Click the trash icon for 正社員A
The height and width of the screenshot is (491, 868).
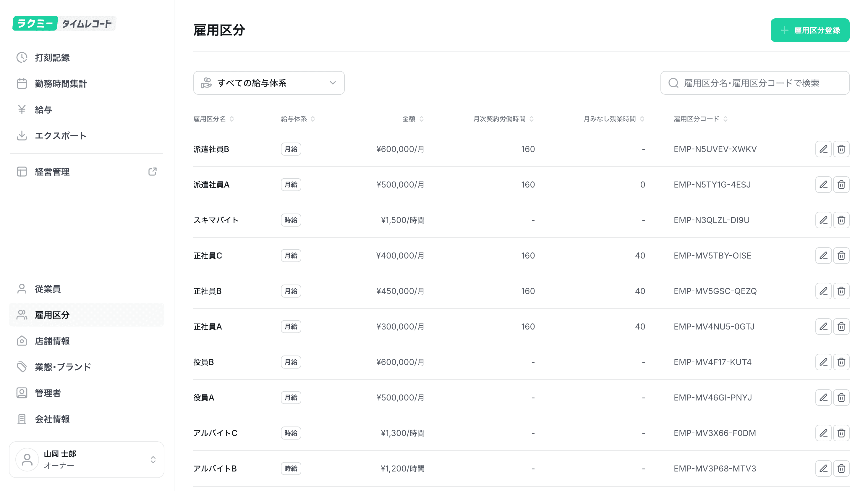tap(841, 327)
